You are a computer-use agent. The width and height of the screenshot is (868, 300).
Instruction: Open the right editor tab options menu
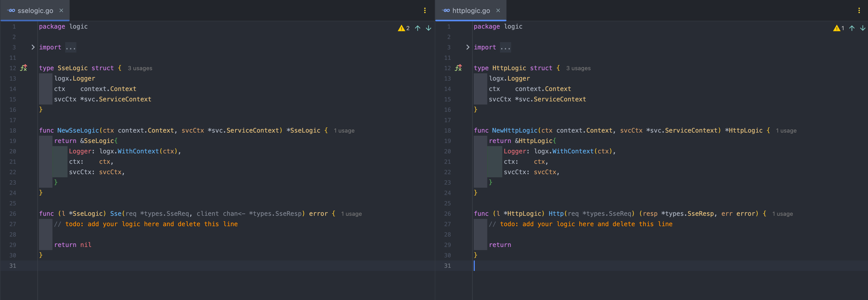click(x=859, y=10)
